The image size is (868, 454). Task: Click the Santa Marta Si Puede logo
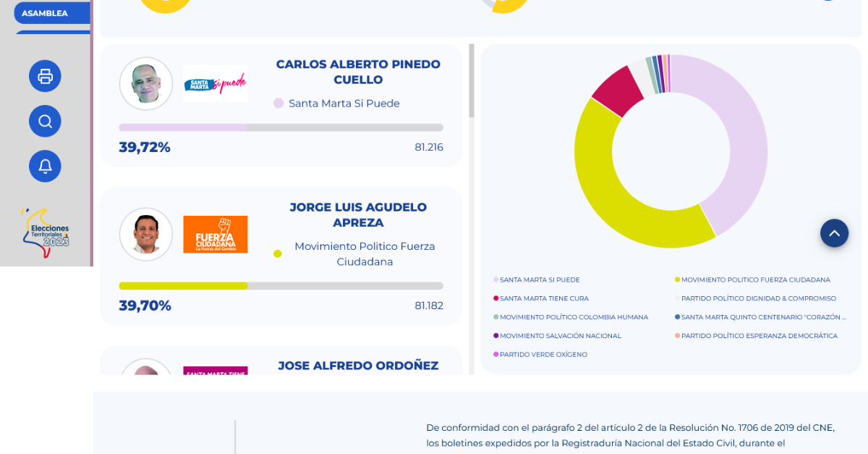click(215, 84)
